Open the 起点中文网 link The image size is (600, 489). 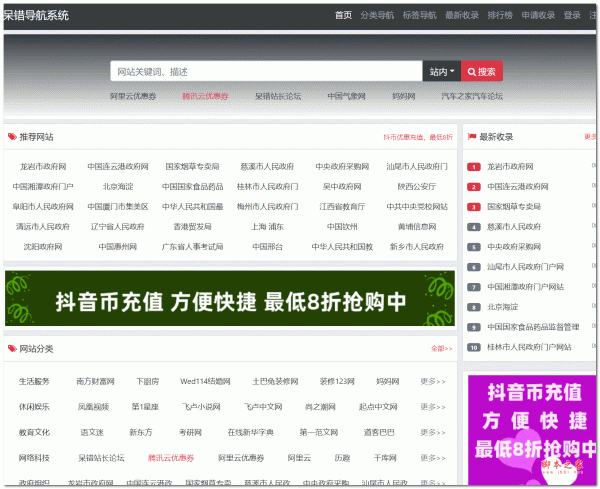(378, 407)
